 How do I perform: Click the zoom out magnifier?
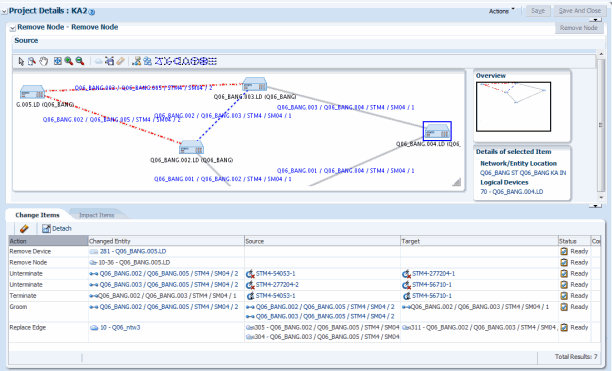click(x=80, y=61)
